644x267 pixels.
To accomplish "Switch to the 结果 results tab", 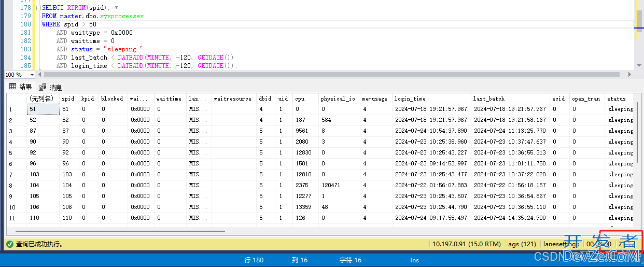I will click(x=21, y=87).
